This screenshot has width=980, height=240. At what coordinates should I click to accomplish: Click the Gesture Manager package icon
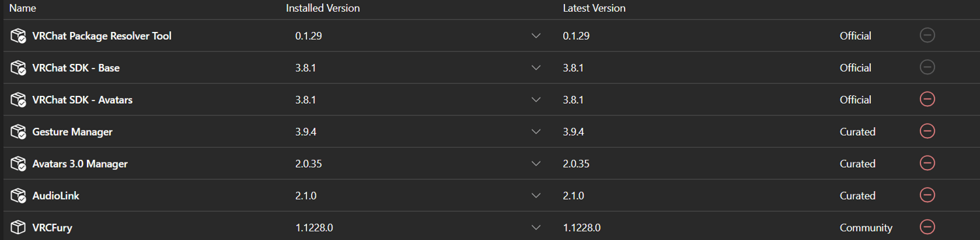pyautogui.click(x=18, y=132)
